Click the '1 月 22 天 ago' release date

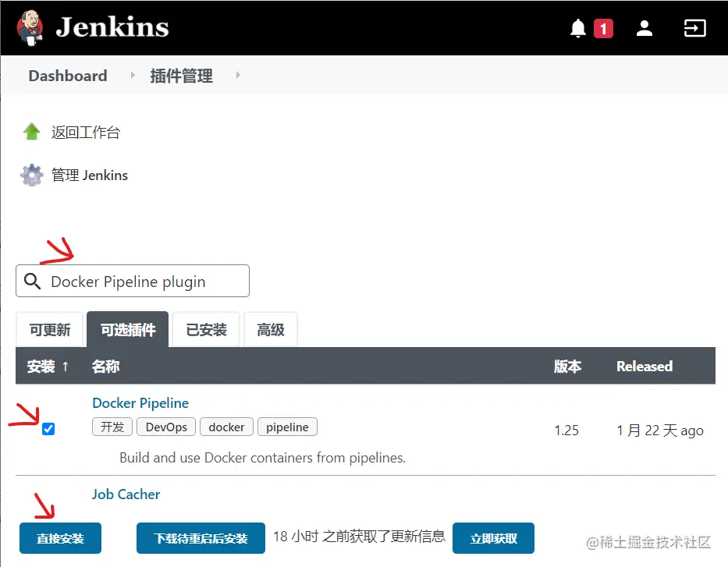click(x=660, y=430)
